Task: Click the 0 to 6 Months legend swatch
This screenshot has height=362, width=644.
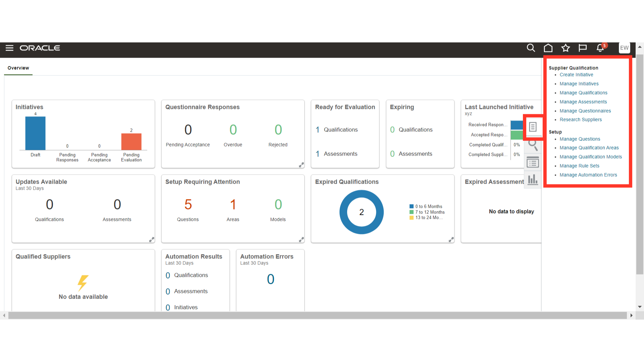Action: coord(411,206)
